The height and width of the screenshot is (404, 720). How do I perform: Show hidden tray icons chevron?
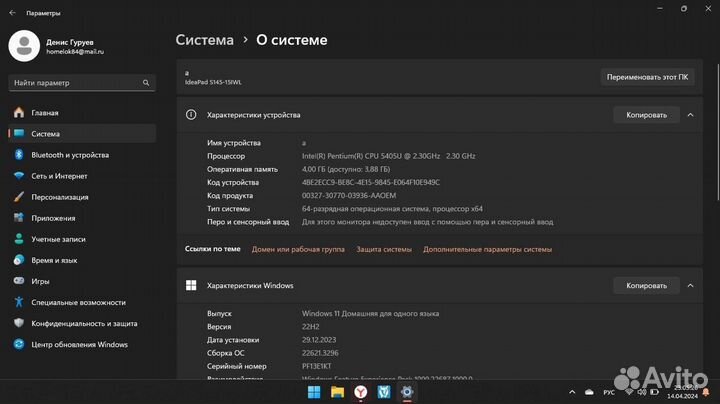pyautogui.click(x=572, y=392)
